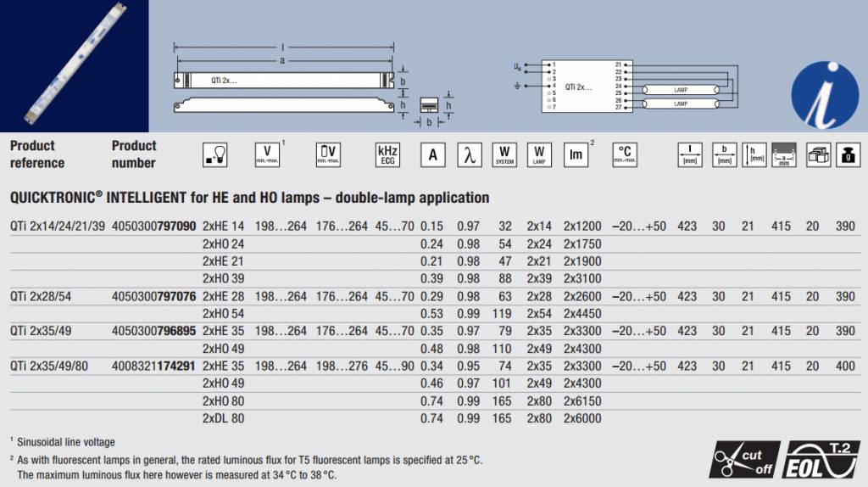Click the lm luminous flux icon
The width and height of the screenshot is (868, 487).
click(576, 154)
